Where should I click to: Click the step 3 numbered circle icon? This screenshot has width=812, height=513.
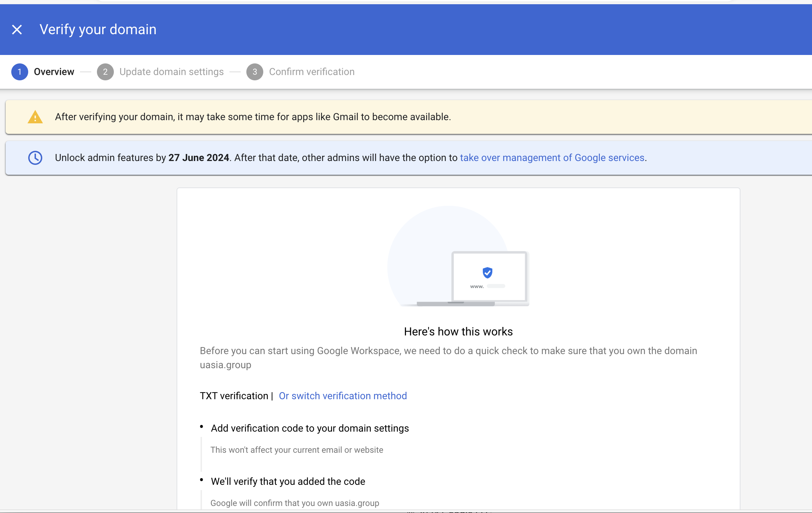255,72
